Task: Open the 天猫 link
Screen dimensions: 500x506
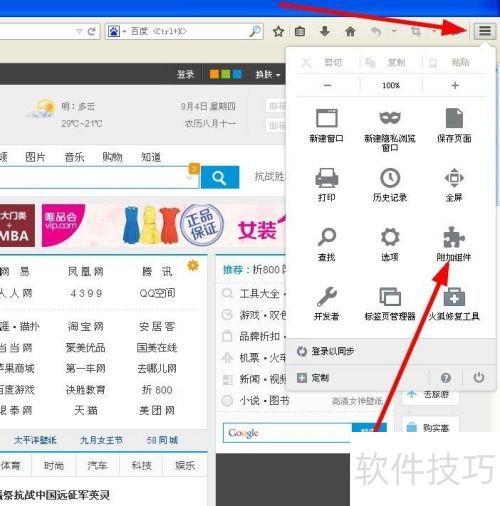Action: [x=86, y=410]
